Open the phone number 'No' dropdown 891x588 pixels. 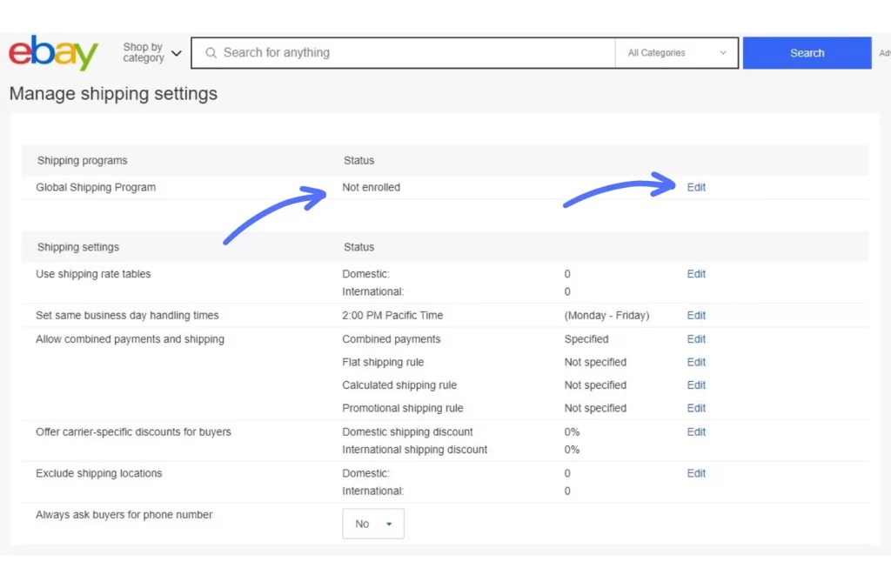coord(372,524)
